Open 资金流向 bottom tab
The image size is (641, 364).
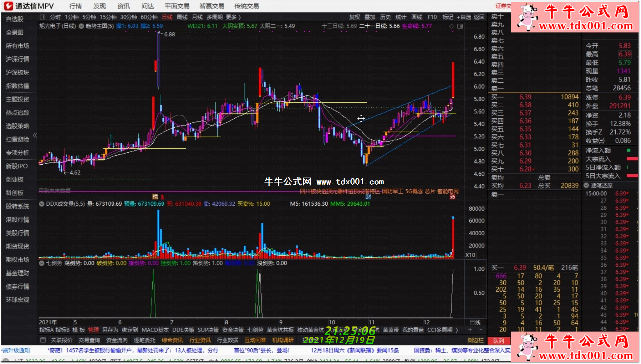point(117,340)
